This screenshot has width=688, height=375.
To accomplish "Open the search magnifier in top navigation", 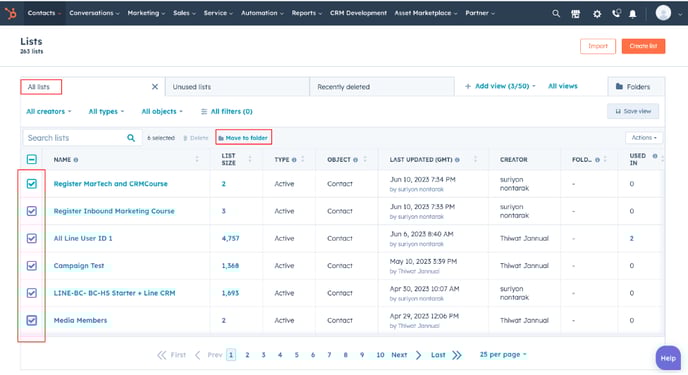I will 555,14.
